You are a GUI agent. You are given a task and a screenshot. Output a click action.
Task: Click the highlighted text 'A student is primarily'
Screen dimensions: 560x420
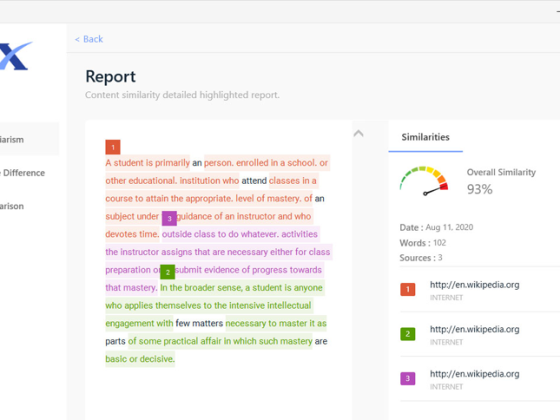(148, 163)
